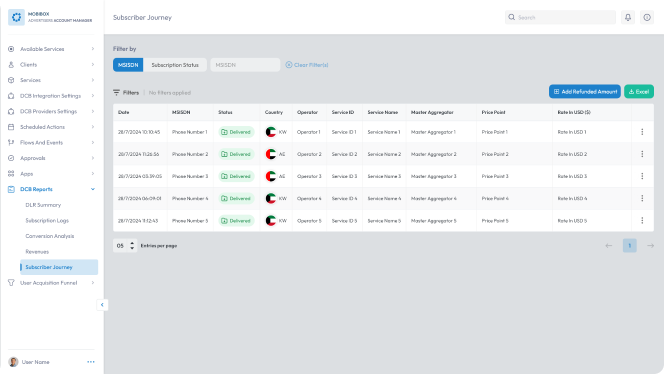Click the info icon in header

click(647, 17)
